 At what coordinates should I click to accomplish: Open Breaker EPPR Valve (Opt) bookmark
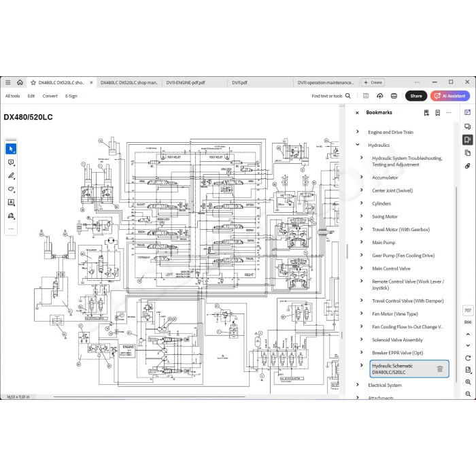(397, 353)
